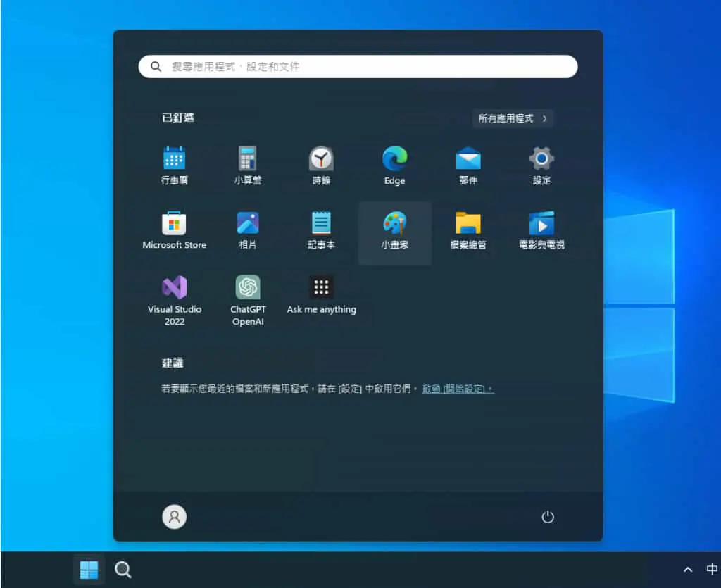Launch Visual Studio 2022
Screen dimensions: 721x588
175,300
